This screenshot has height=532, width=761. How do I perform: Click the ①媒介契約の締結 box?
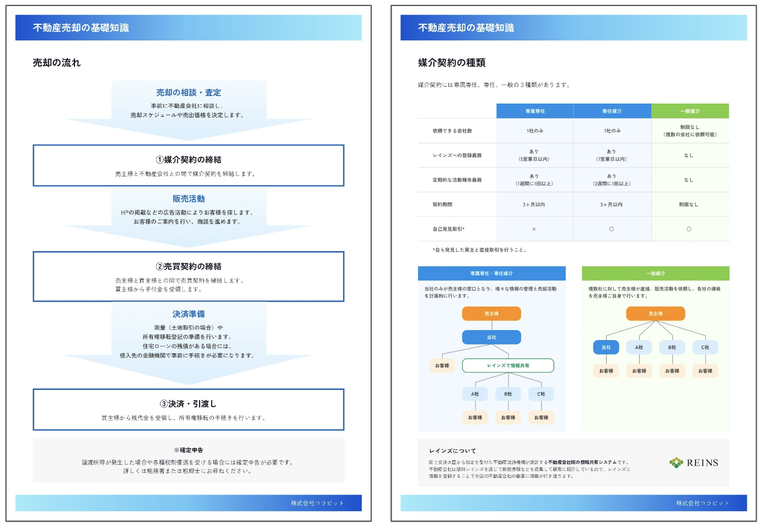[189, 165]
